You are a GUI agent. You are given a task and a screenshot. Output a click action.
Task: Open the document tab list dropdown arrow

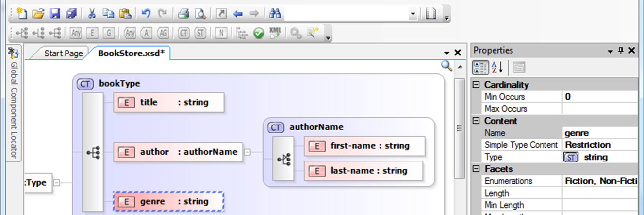[x=446, y=53]
